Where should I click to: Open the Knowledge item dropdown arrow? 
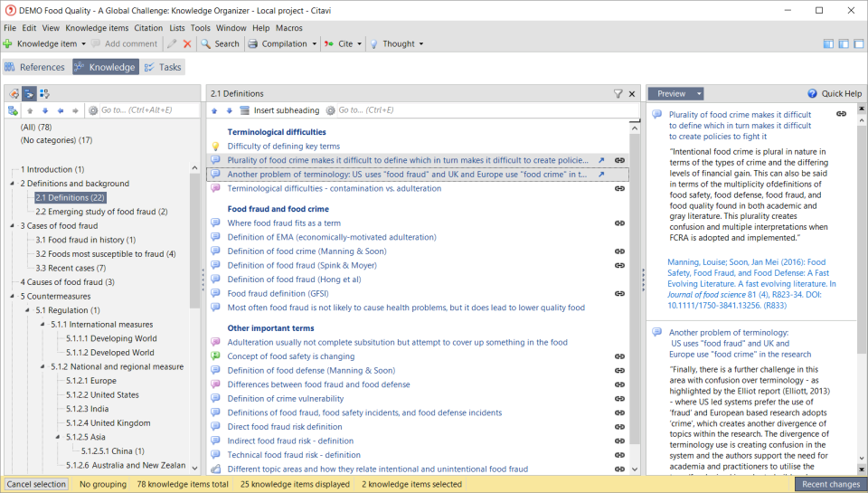[83, 43]
